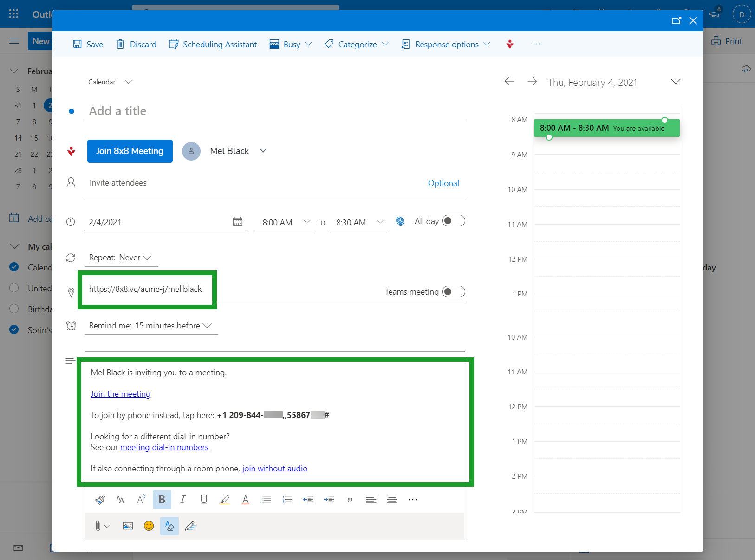The height and width of the screenshot is (560, 755).
Task: Click the time zone globe icon
Action: click(400, 221)
